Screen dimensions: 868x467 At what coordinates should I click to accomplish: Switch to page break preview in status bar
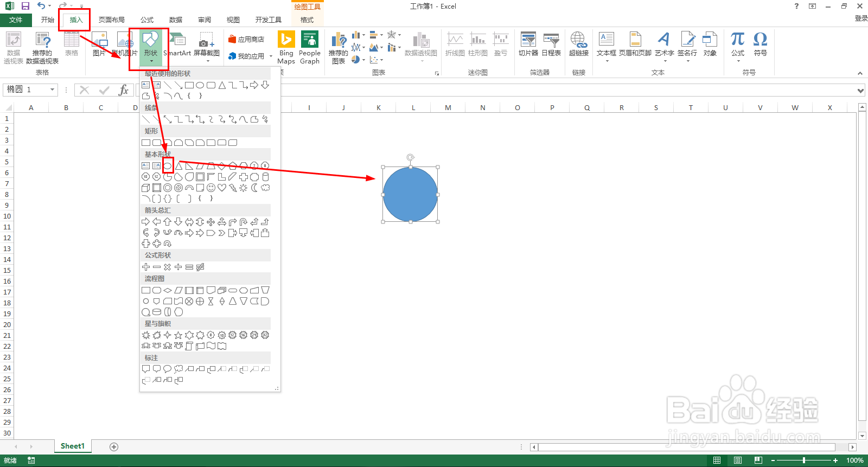click(x=758, y=460)
